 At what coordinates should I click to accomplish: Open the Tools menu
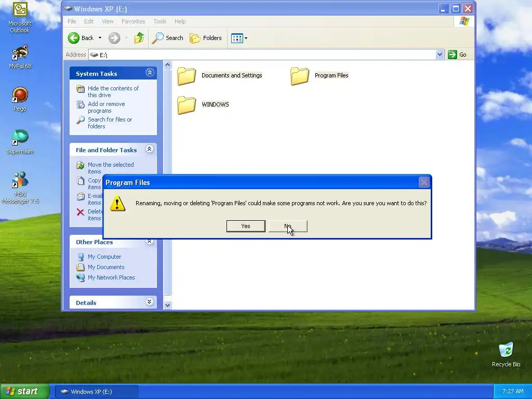tap(160, 21)
